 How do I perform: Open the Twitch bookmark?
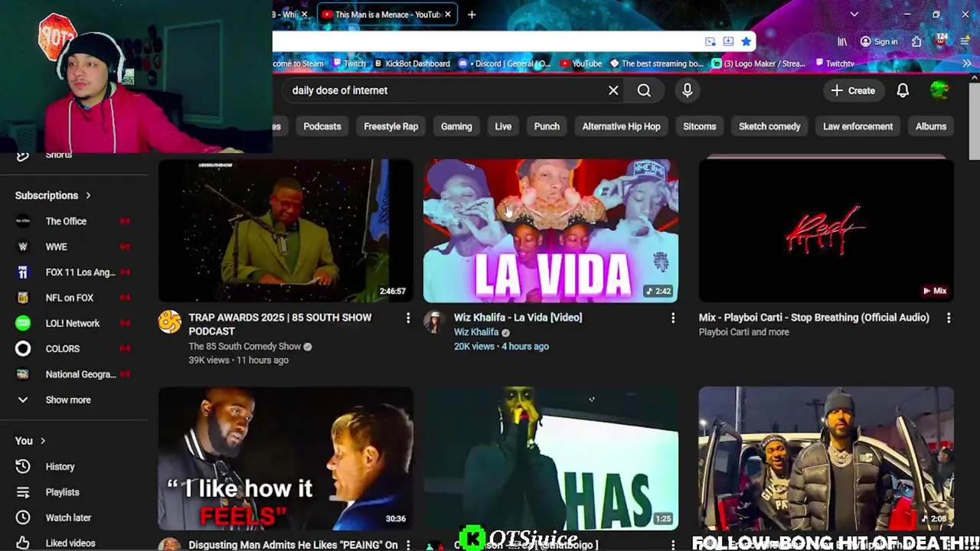click(348, 64)
